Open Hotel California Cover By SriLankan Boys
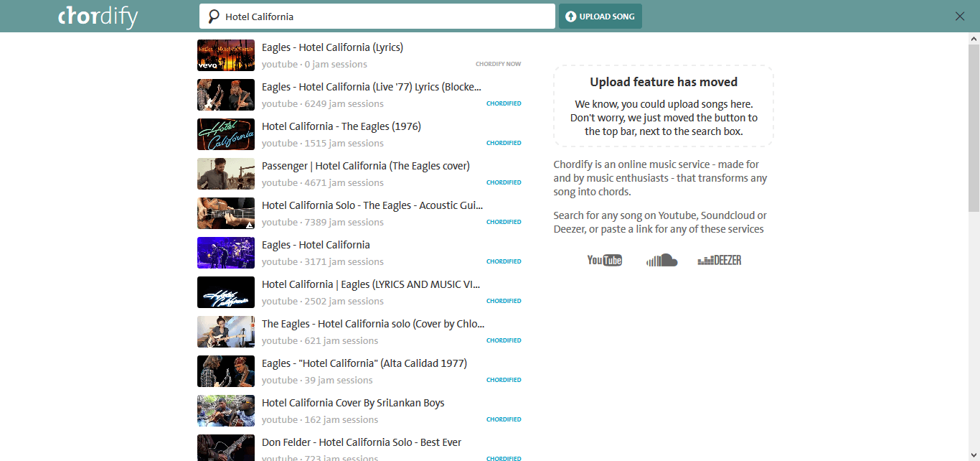 click(353, 403)
